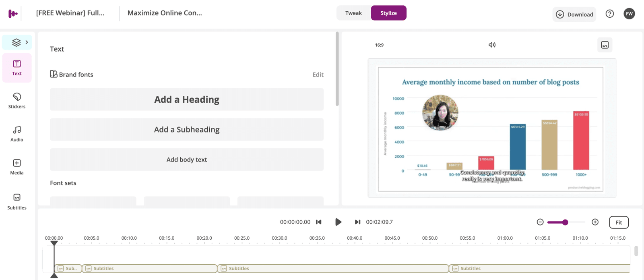Add body text block
The height and width of the screenshot is (280, 644).
(187, 160)
